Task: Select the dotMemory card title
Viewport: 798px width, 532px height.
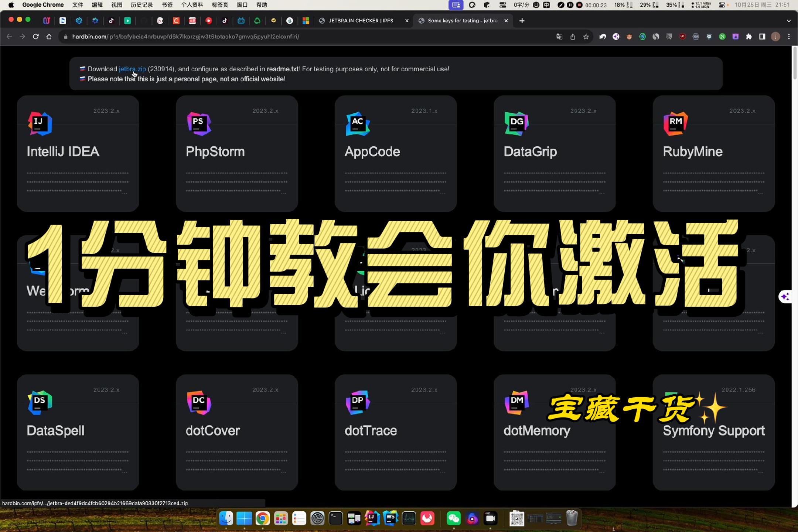Action: point(537,431)
